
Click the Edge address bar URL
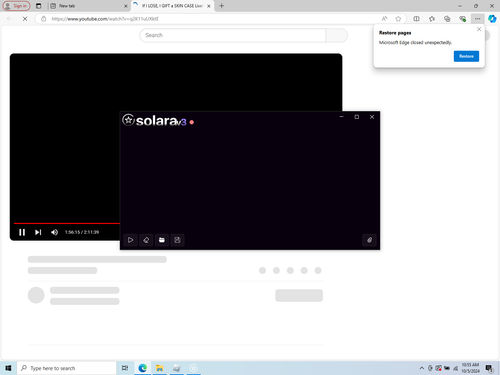[105, 19]
